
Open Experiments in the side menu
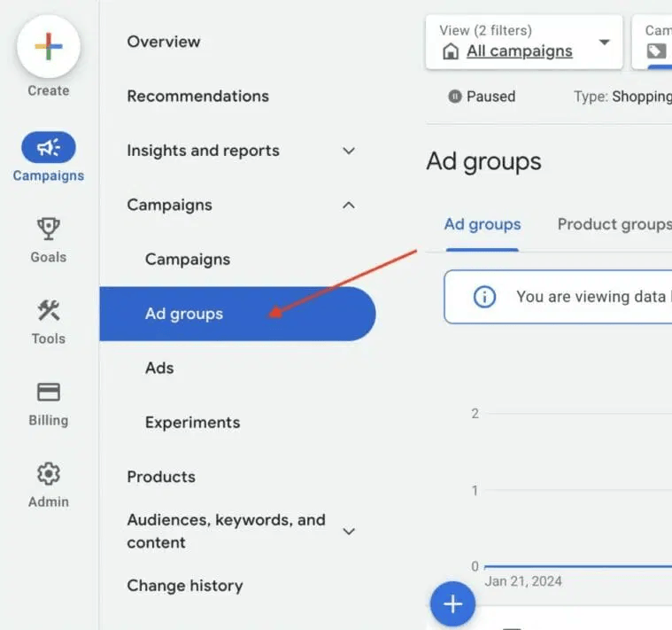[192, 423]
